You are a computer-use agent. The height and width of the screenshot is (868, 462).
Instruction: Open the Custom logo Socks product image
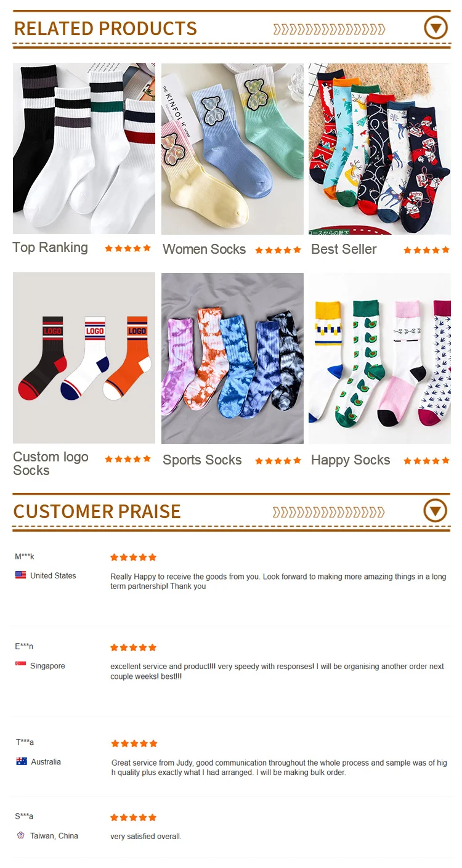[x=84, y=358]
